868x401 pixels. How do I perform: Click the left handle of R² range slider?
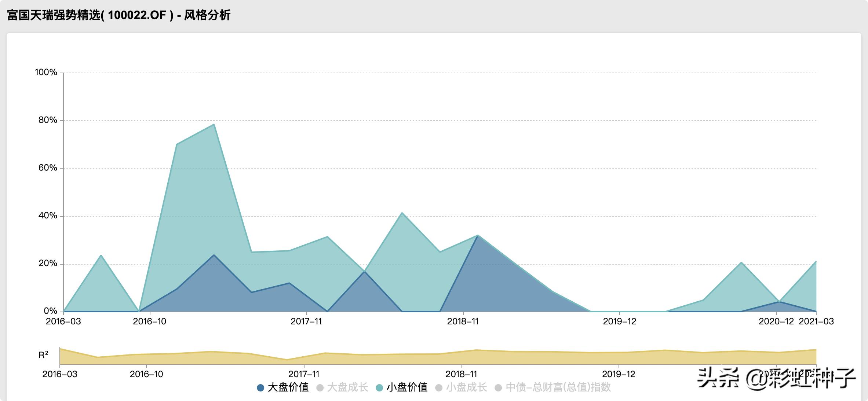(60, 356)
